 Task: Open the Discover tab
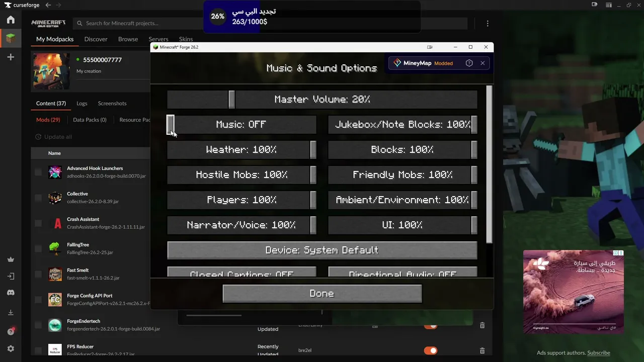pyautogui.click(x=96, y=39)
